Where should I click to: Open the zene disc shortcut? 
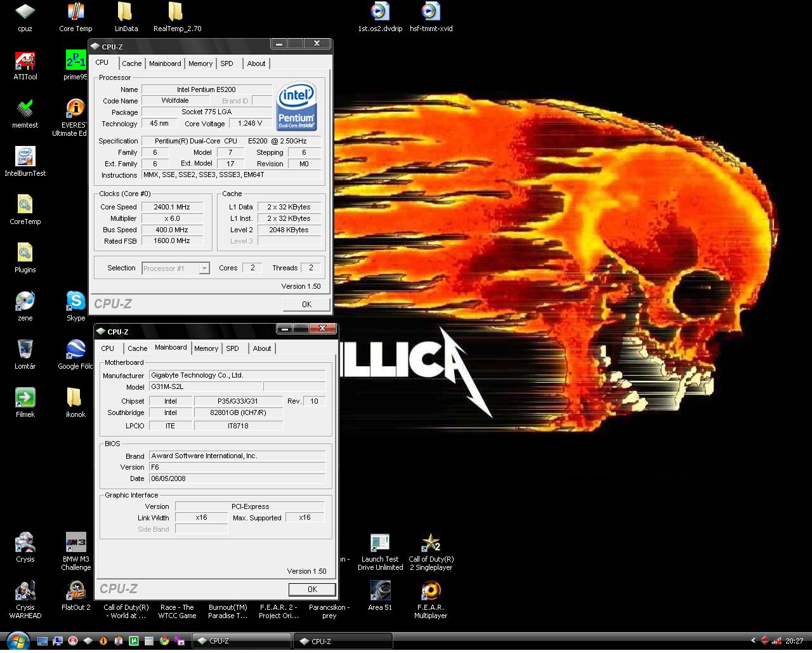click(x=25, y=307)
